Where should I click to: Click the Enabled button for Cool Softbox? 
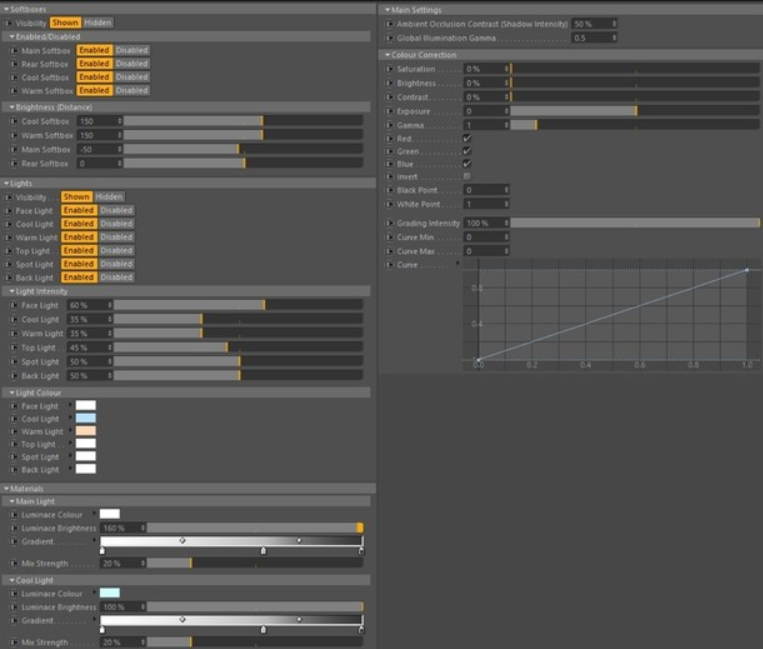[x=94, y=77]
